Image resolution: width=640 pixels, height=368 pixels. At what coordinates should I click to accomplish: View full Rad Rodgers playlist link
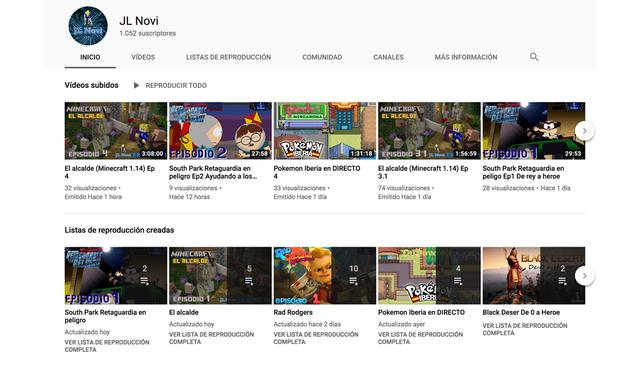coord(316,338)
